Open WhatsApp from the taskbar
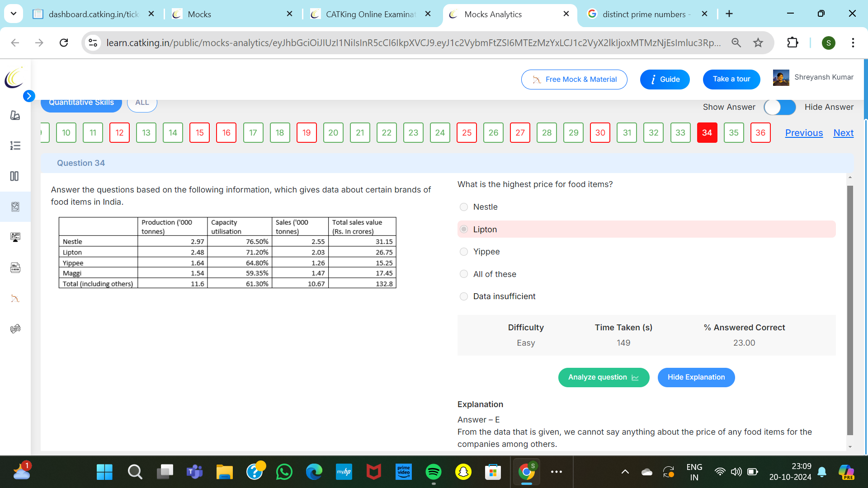The height and width of the screenshot is (488, 868). click(x=284, y=472)
